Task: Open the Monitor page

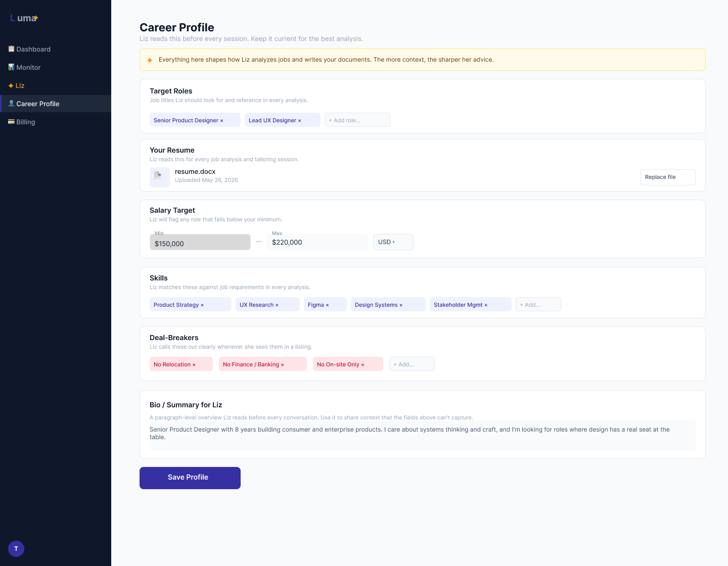Action: point(56,67)
